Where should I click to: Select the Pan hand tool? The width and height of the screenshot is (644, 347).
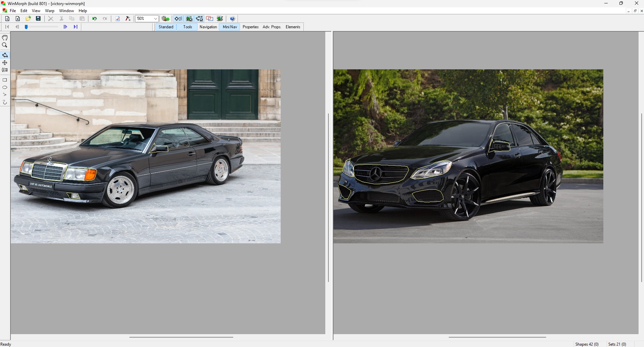[5, 38]
